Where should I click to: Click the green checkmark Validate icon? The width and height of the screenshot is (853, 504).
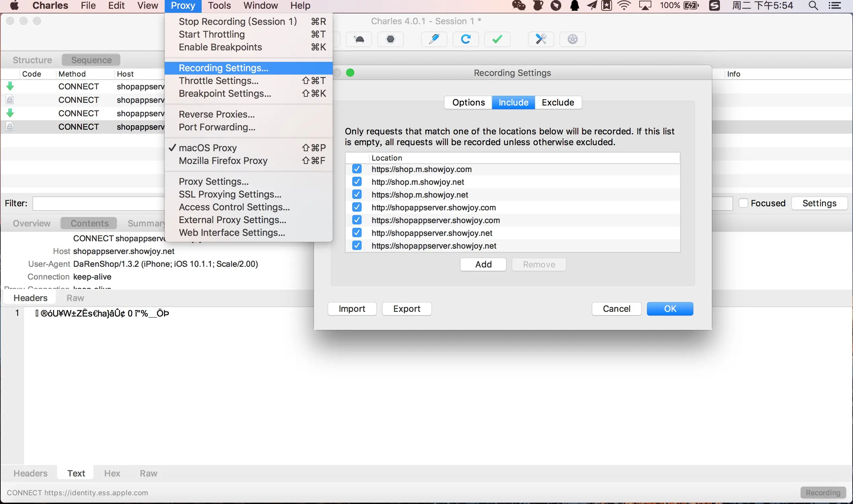[x=497, y=39]
